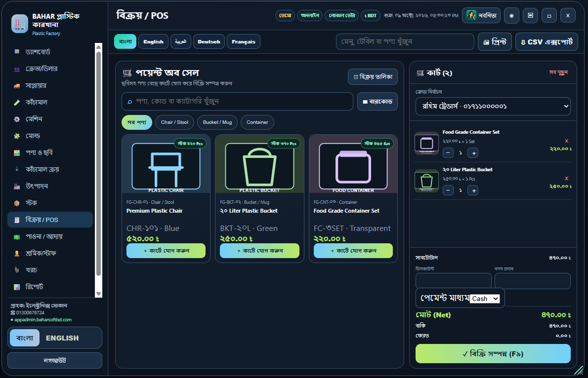This screenshot has height=378, width=588.
Task: Open সাপ্লায়ার in the sidebar
Action: click(x=50, y=85)
